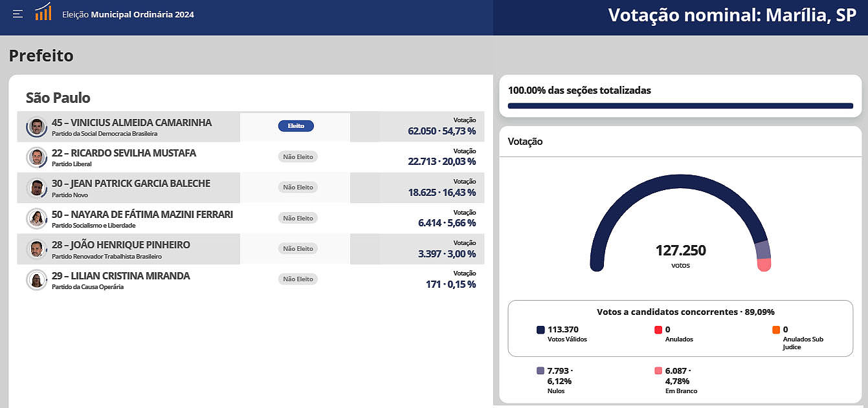Viewport: 868px width, 408px height.
Task: Open Ricardo Sevilha Mustafa's avatar photo
Action: coord(37,157)
